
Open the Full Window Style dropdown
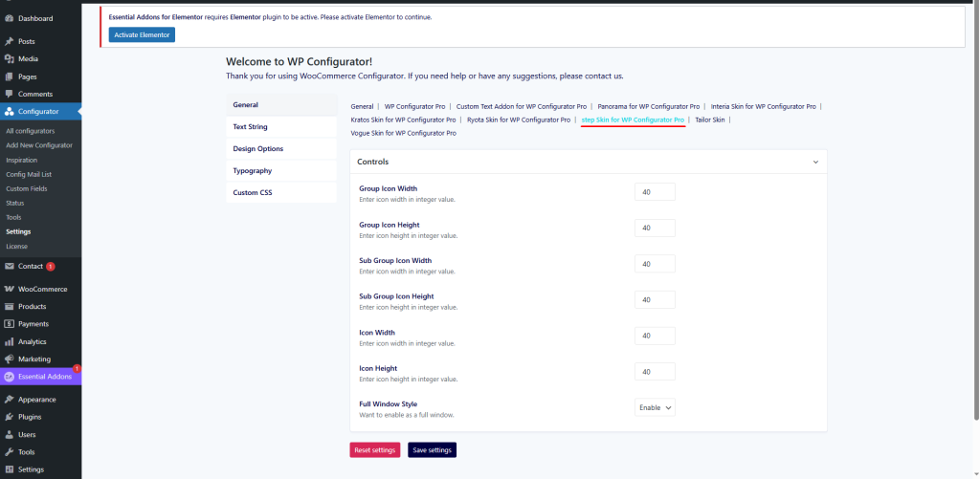[x=655, y=408]
